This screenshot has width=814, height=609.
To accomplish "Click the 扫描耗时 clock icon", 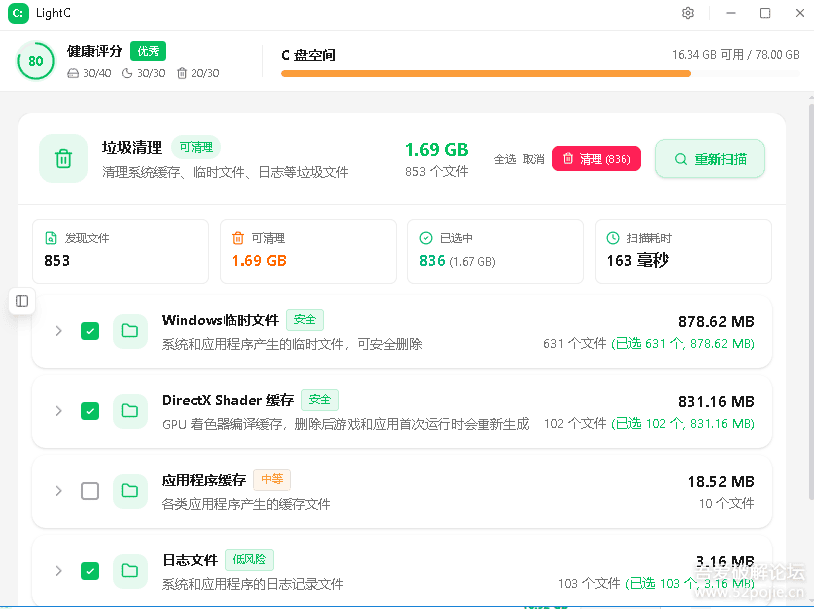I will tap(613, 238).
